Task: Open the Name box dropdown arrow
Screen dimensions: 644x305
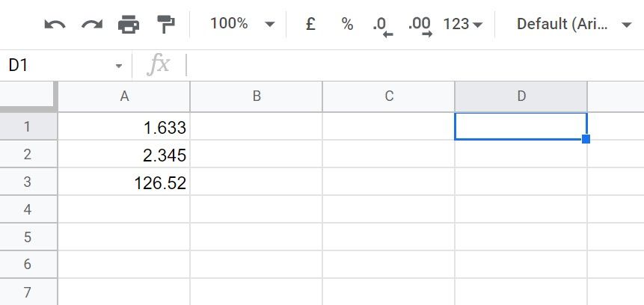Action: point(118,66)
